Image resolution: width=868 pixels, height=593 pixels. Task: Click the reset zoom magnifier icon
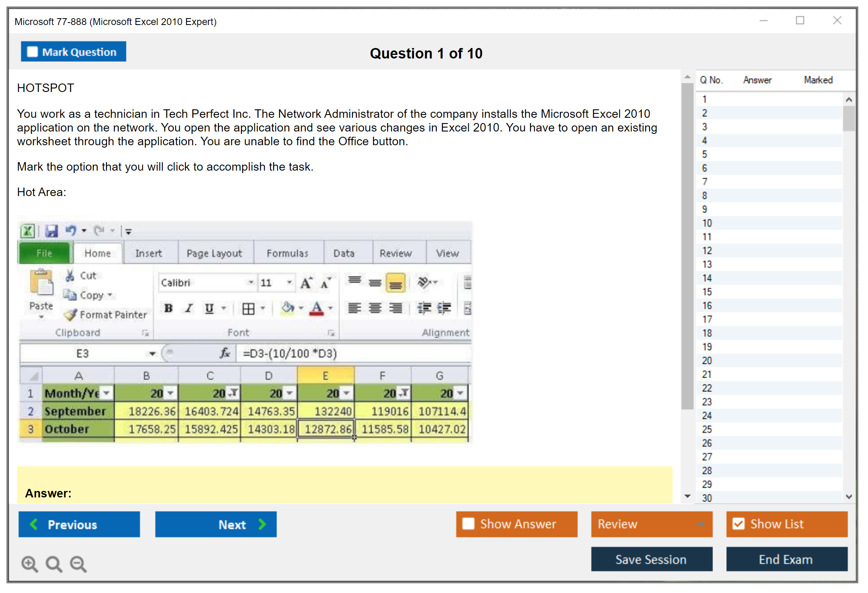(54, 564)
